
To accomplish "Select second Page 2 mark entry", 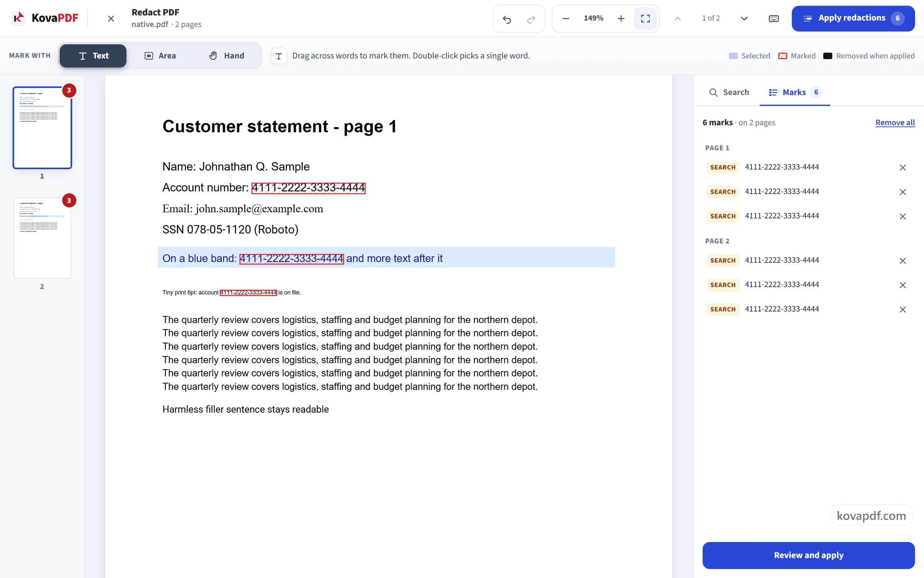I will tap(808, 285).
